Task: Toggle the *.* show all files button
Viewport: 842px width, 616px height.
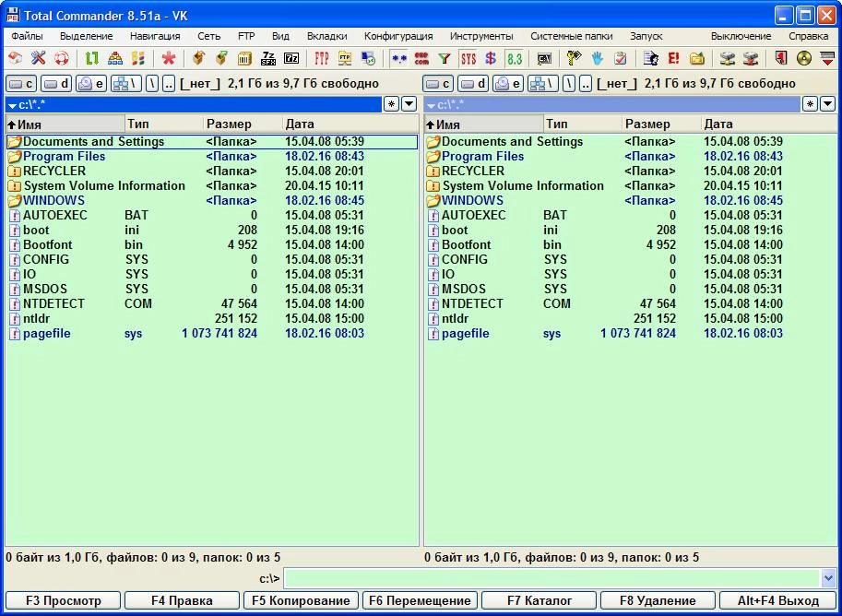Action: point(398,58)
